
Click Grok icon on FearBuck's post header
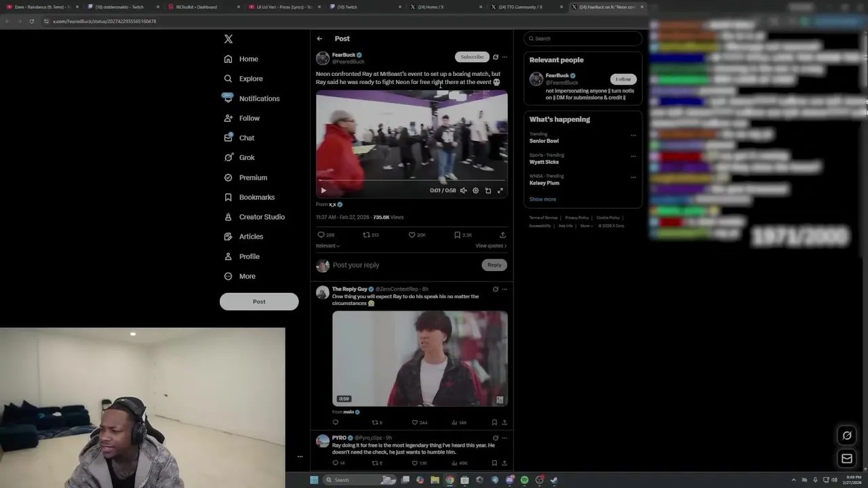(x=496, y=57)
